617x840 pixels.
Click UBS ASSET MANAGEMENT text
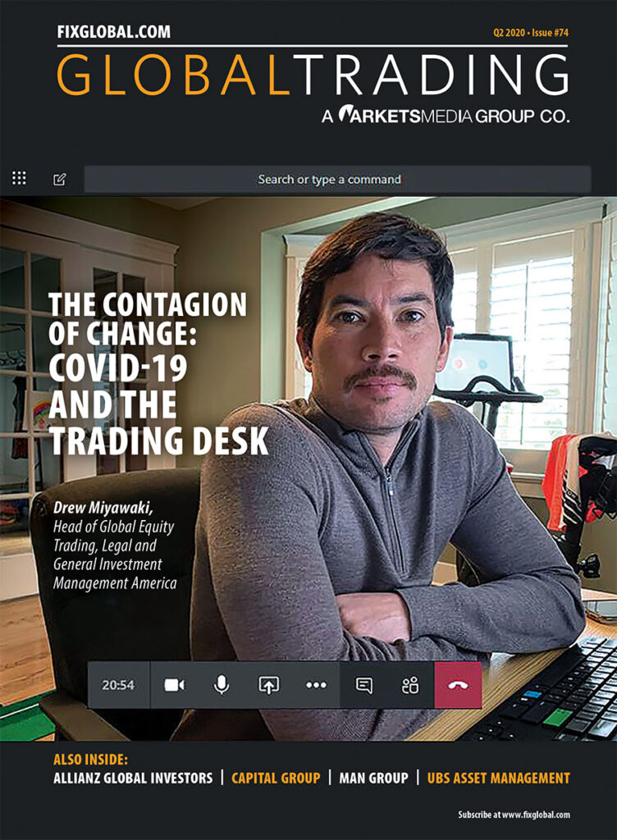499,778
